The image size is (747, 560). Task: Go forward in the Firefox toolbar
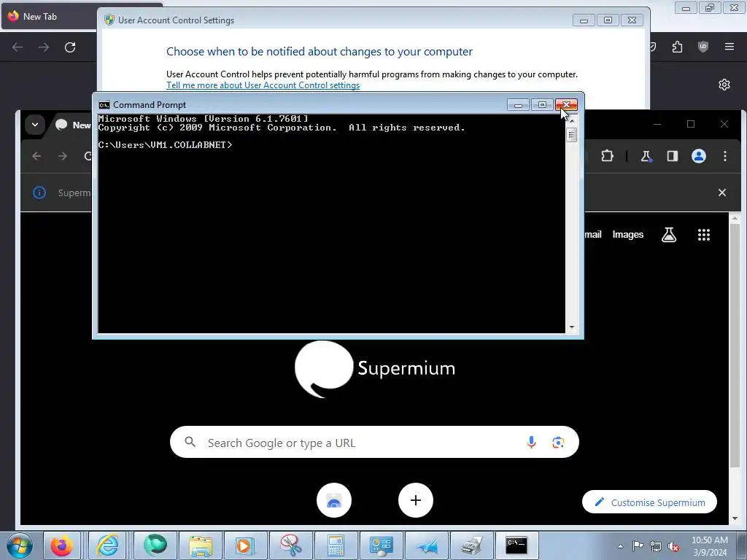pyautogui.click(x=44, y=47)
